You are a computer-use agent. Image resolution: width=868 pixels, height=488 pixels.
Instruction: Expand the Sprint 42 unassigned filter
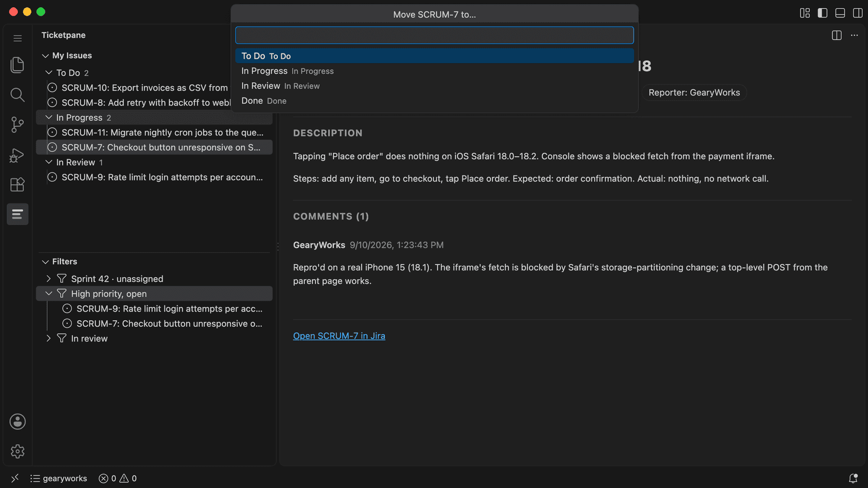click(49, 279)
